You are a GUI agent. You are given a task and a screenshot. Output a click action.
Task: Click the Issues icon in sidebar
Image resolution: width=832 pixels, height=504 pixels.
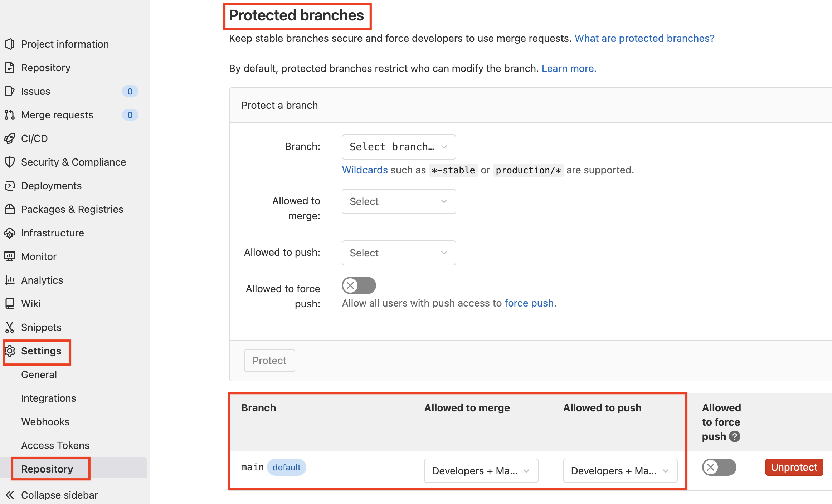pos(10,91)
